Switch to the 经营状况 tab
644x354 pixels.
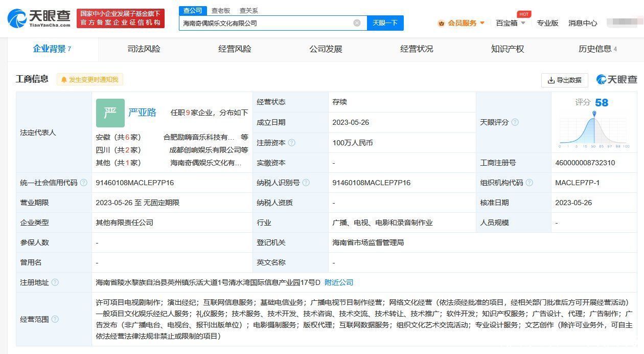(x=417, y=49)
